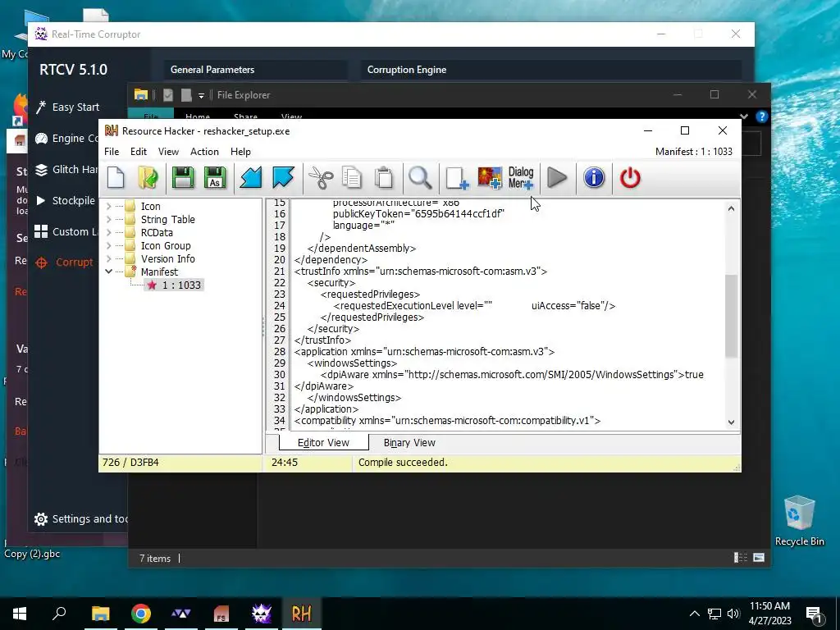Open the Windows Start menu
840x630 pixels.
point(20,614)
